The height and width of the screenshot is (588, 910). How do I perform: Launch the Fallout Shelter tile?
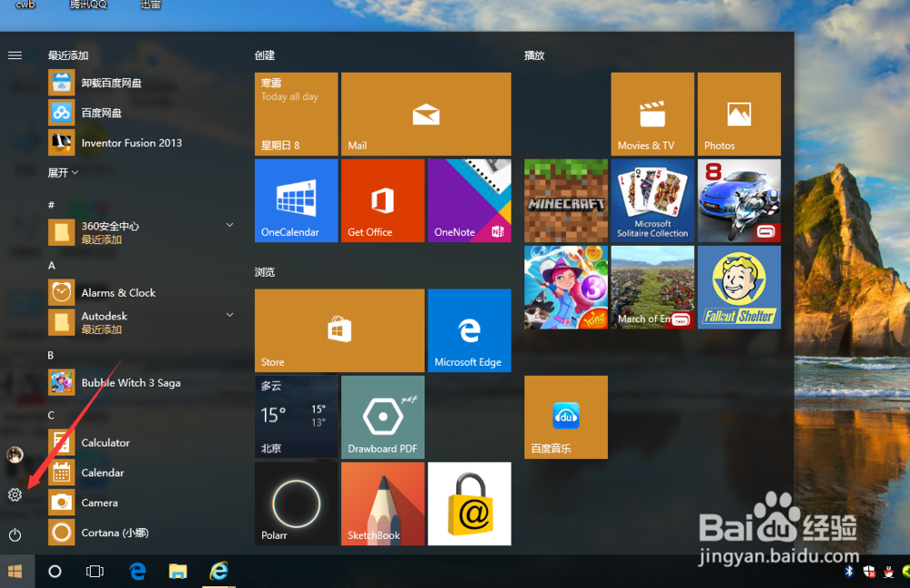(739, 288)
